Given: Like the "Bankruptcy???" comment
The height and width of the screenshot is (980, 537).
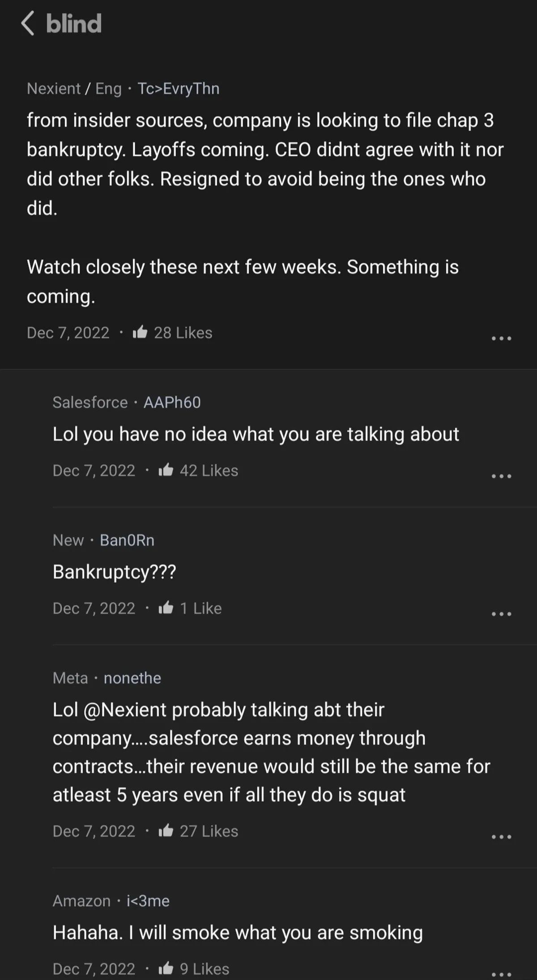Looking at the screenshot, I should pos(166,608).
